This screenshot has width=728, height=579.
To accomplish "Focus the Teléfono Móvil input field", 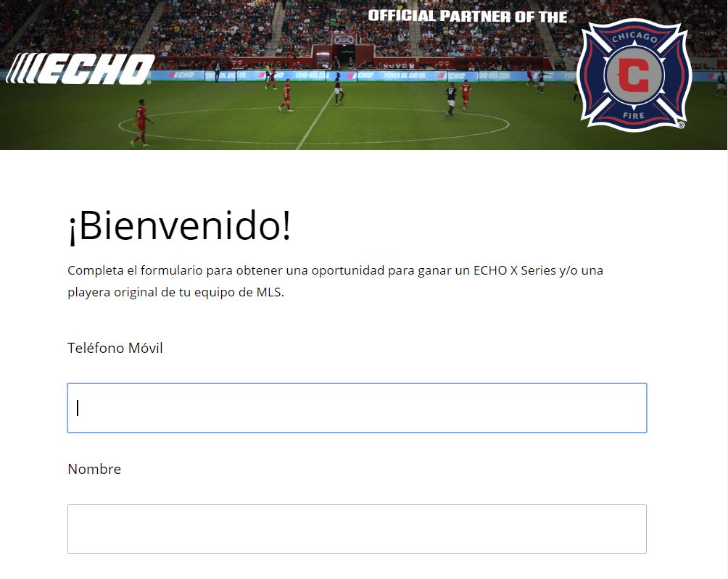I will click(x=357, y=408).
